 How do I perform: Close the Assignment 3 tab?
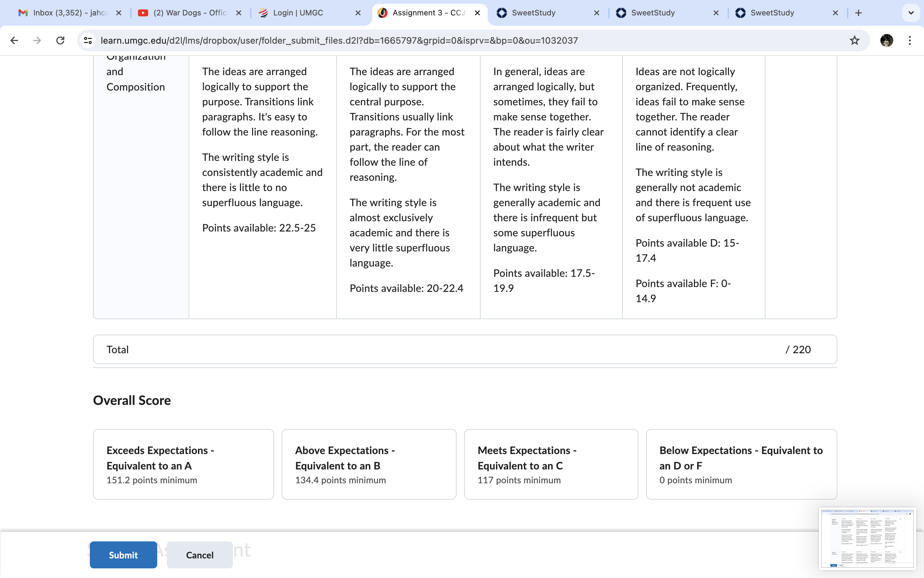477,13
